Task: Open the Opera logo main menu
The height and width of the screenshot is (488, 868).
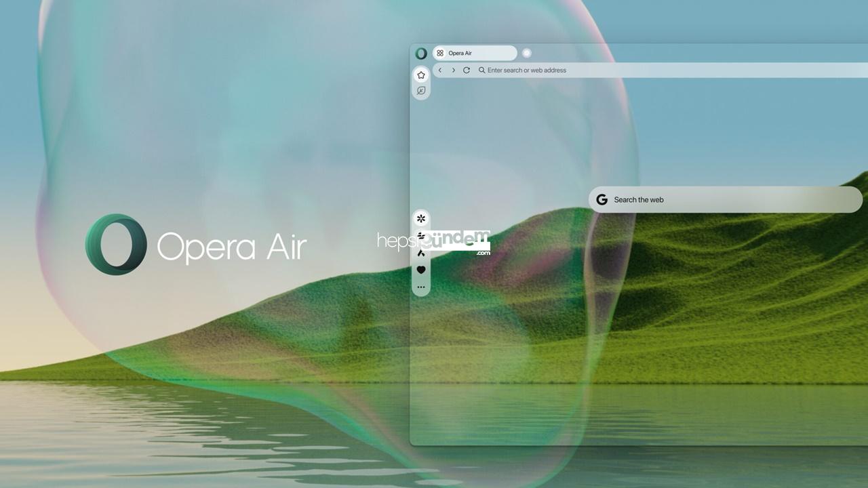Action: (x=421, y=53)
